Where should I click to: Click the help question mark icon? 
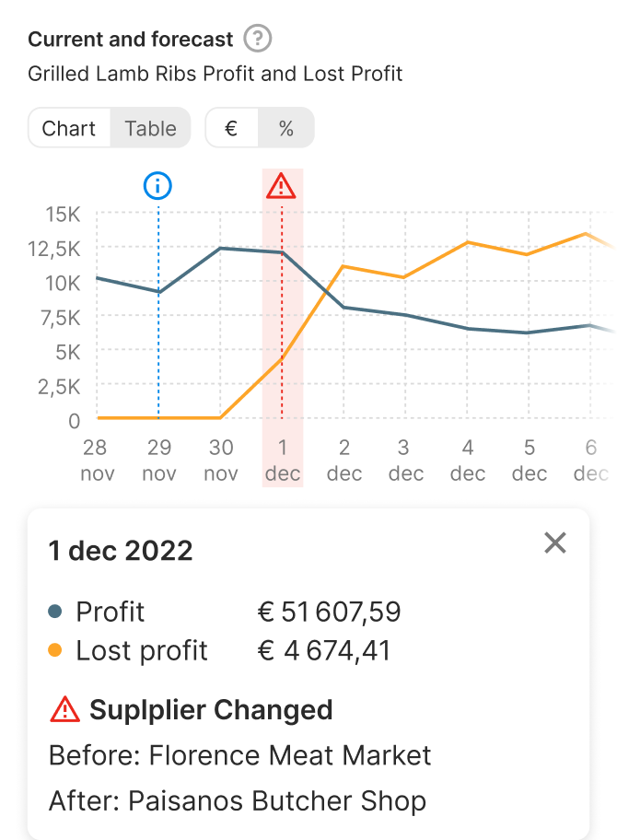pos(259,40)
